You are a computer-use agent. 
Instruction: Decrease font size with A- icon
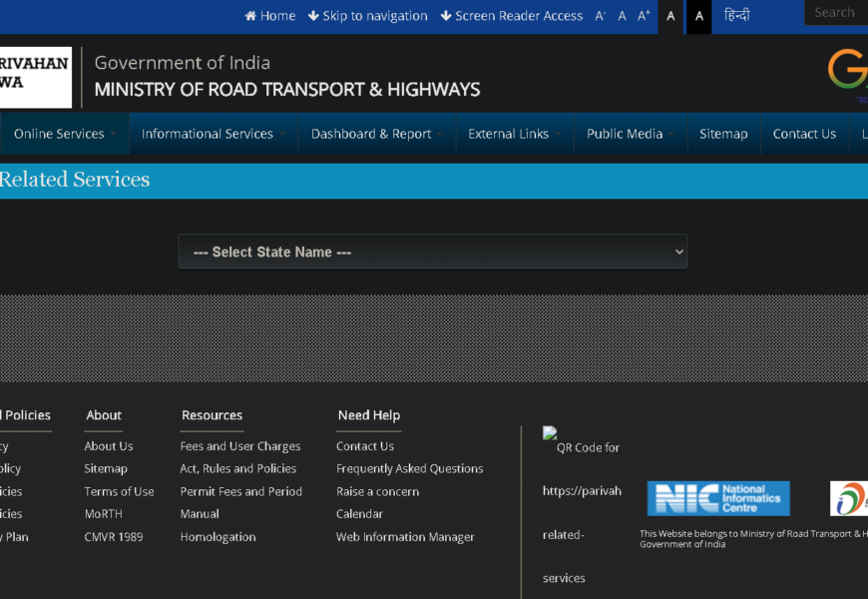pyautogui.click(x=600, y=16)
